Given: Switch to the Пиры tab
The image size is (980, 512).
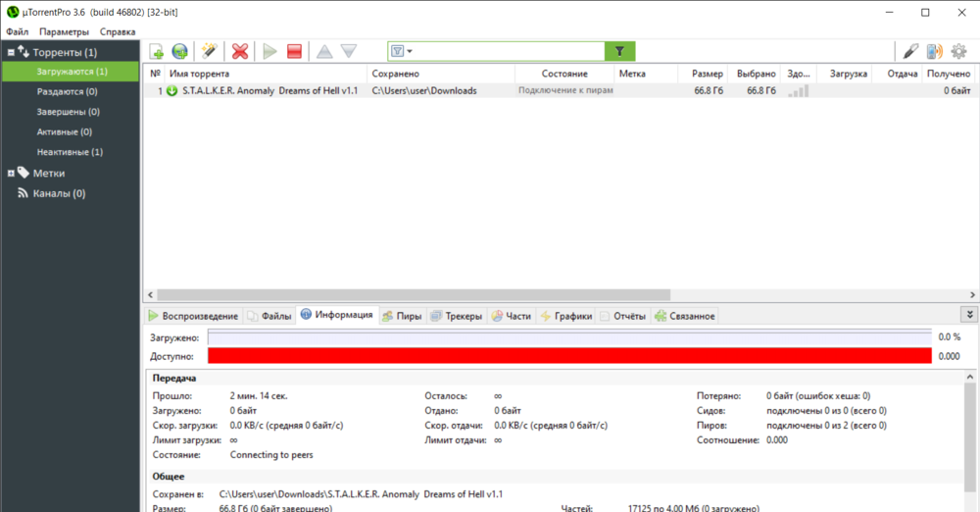Looking at the screenshot, I should tap(402, 316).
